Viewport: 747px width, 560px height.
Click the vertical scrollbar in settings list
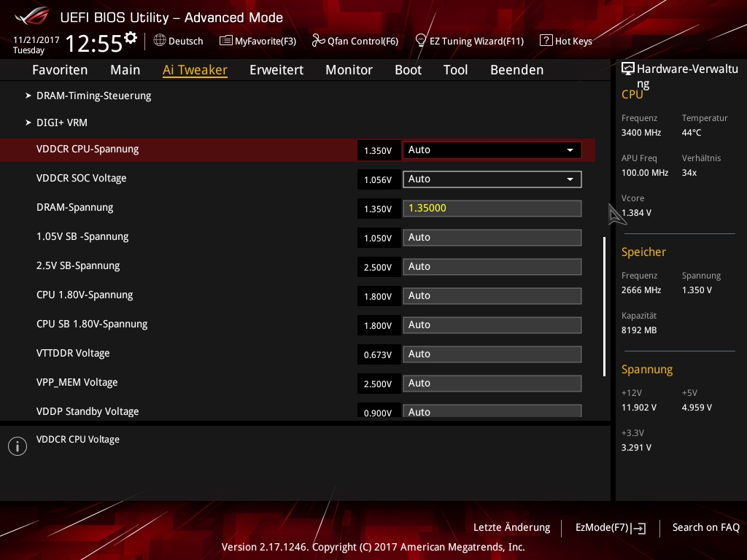(x=604, y=306)
